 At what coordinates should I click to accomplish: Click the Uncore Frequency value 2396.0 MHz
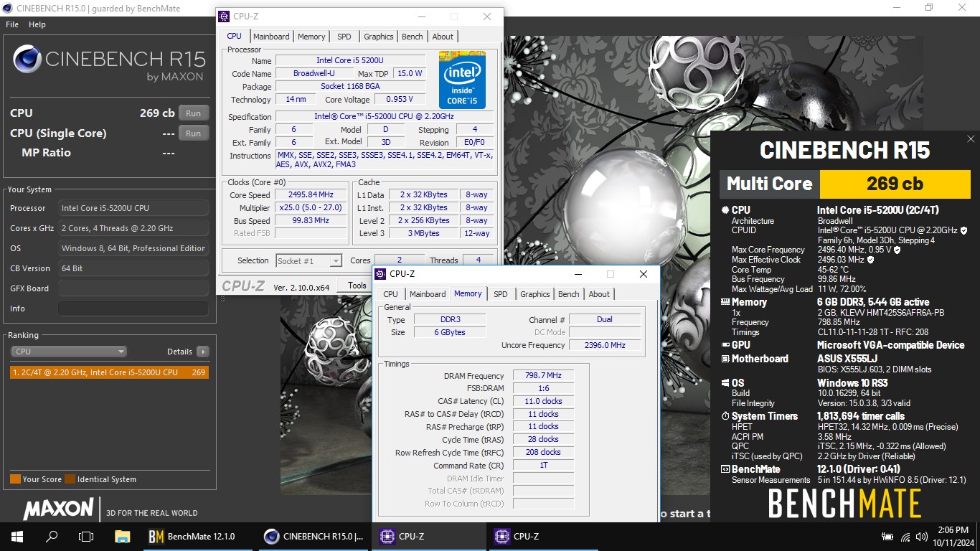[605, 345]
